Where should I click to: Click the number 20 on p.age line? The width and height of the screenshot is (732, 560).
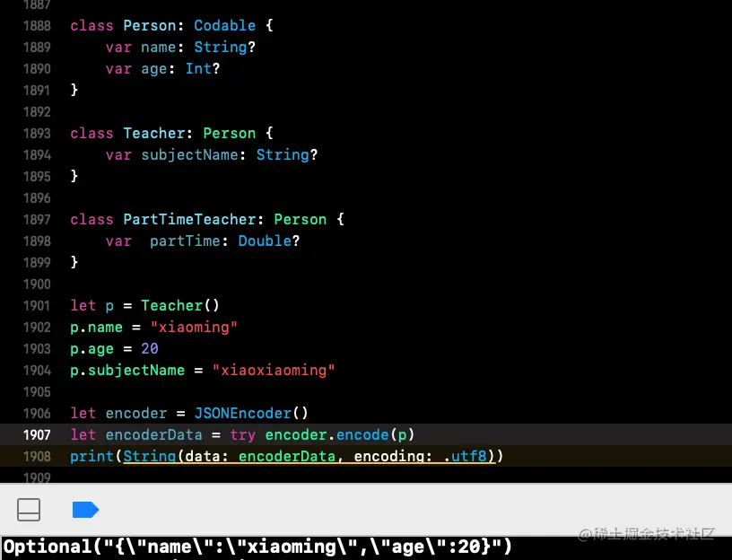coord(150,348)
